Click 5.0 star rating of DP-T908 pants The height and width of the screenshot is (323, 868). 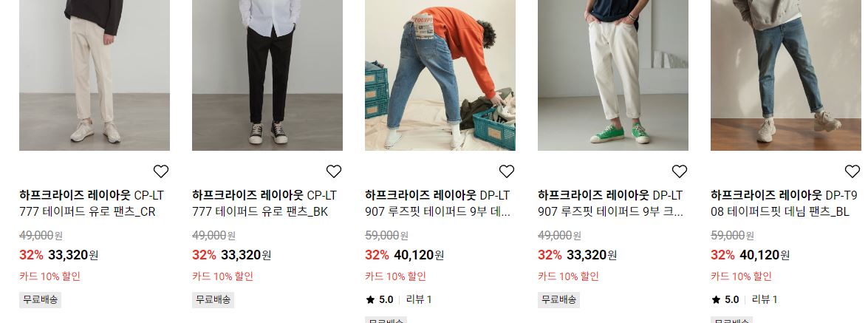725,300
